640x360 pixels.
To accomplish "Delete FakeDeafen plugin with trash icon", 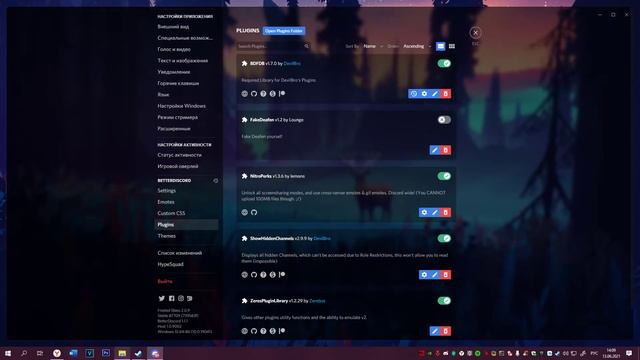I will pos(445,150).
